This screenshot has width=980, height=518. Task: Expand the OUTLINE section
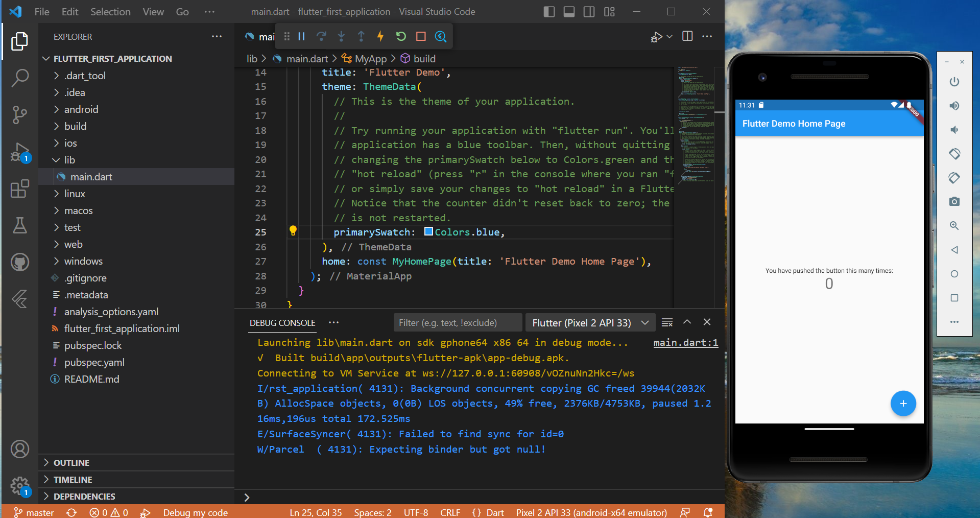coord(71,463)
